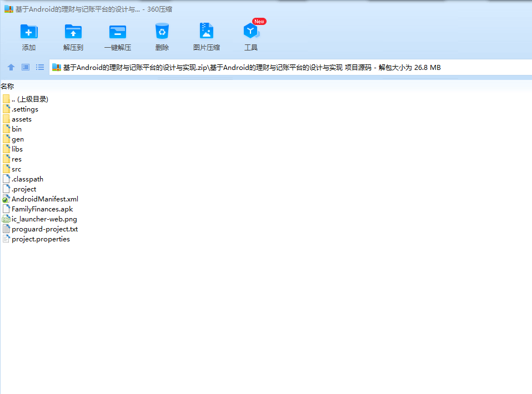Click the AndroidManifest.xml file icon
Viewport: 532px width, 394px height.
pyautogui.click(x=6, y=199)
